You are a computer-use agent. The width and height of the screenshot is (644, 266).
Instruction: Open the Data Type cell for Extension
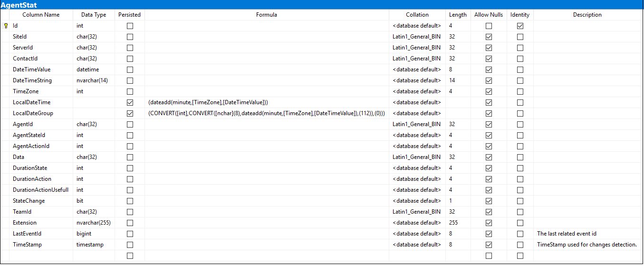pos(94,223)
